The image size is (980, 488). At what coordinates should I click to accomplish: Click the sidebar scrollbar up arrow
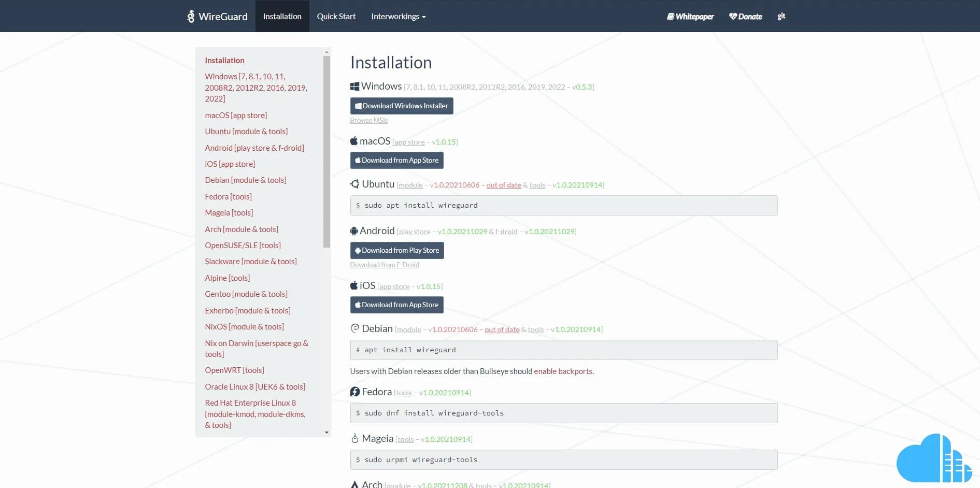tap(326, 52)
